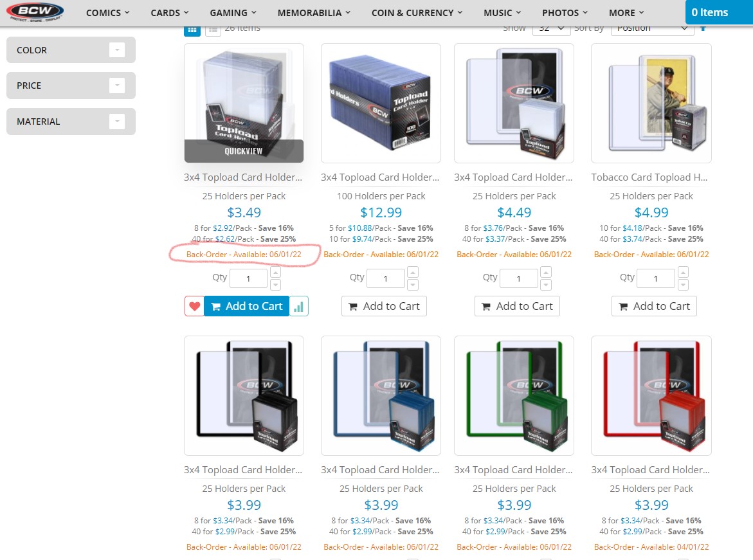Open the 0 Items cart button
Image resolution: width=753 pixels, height=560 pixels.
pos(719,12)
